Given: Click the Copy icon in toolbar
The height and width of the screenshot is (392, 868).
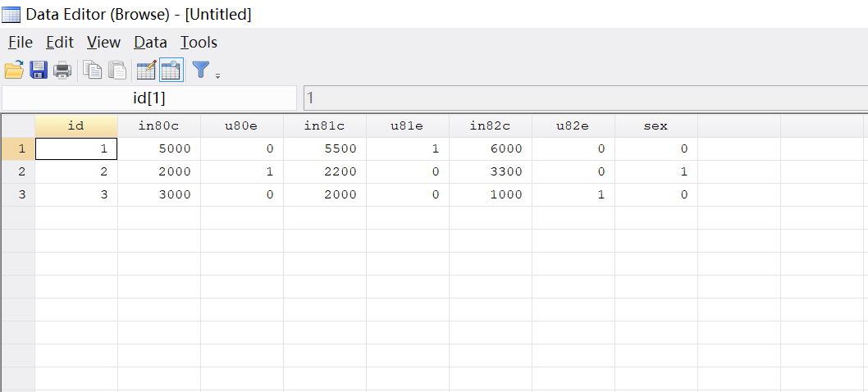Looking at the screenshot, I should pos(94,71).
